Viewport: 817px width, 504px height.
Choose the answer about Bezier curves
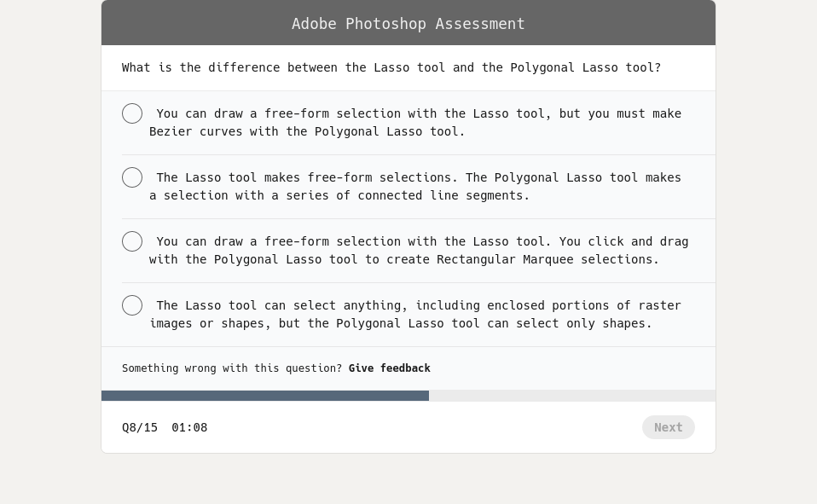415,122
